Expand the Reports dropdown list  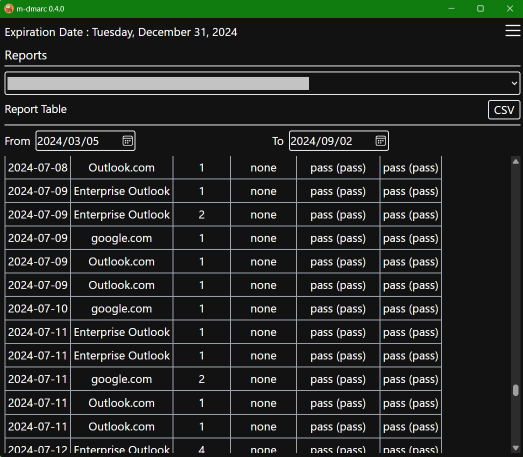click(x=263, y=83)
